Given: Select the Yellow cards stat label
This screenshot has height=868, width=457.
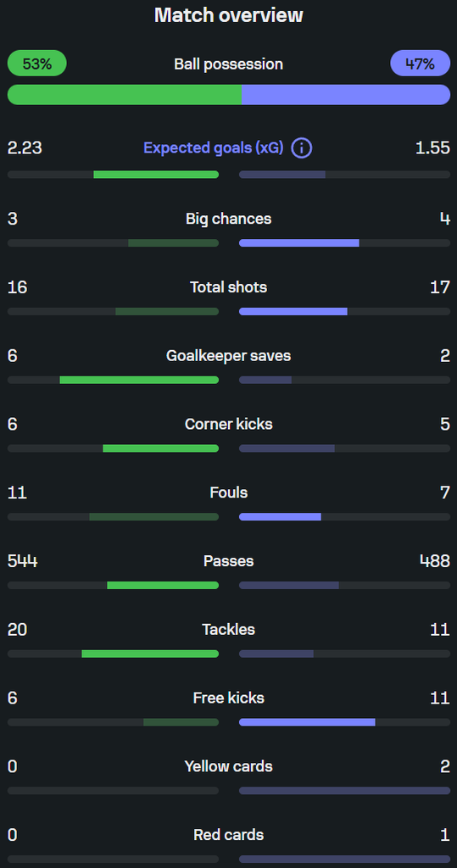Looking at the screenshot, I should 228,766.
